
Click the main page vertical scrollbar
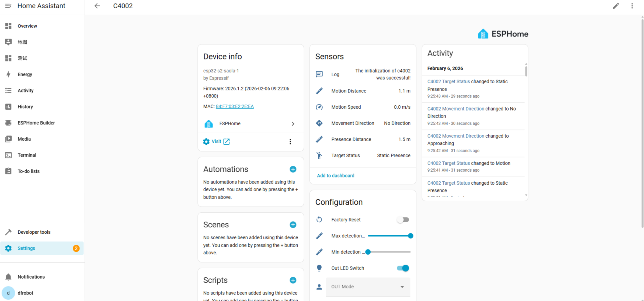[x=642, y=123]
